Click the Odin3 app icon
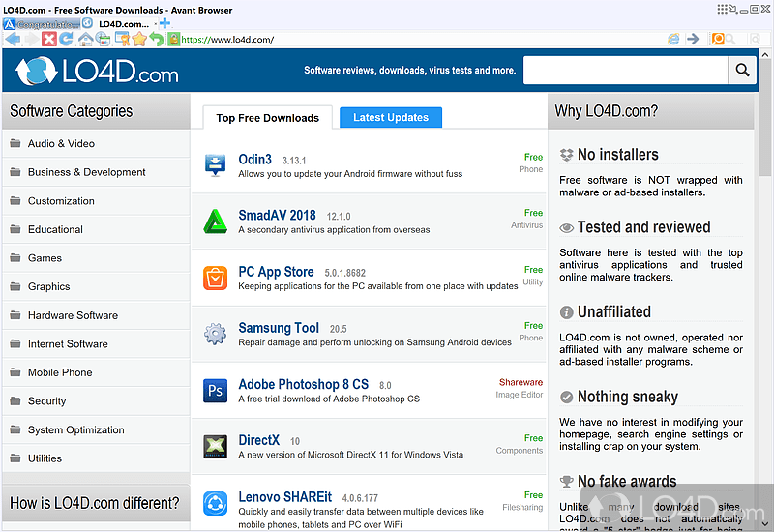This screenshot has height=532, width=774. (x=216, y=165)
